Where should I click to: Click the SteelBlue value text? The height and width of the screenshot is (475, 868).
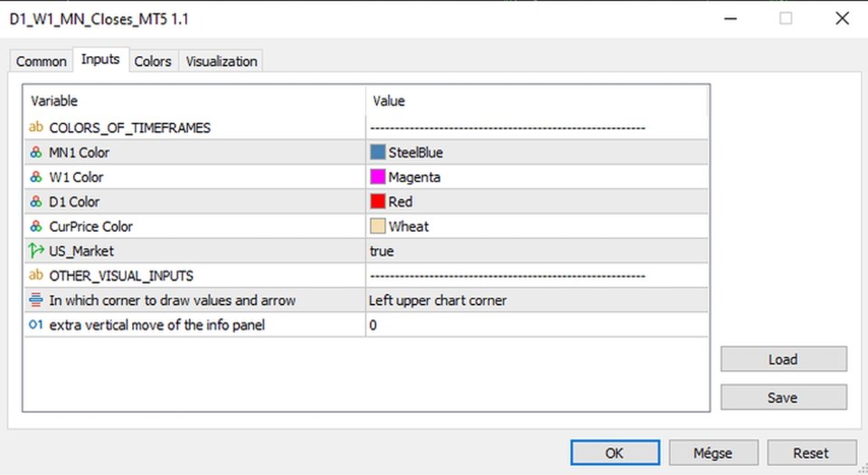point(416,152)
